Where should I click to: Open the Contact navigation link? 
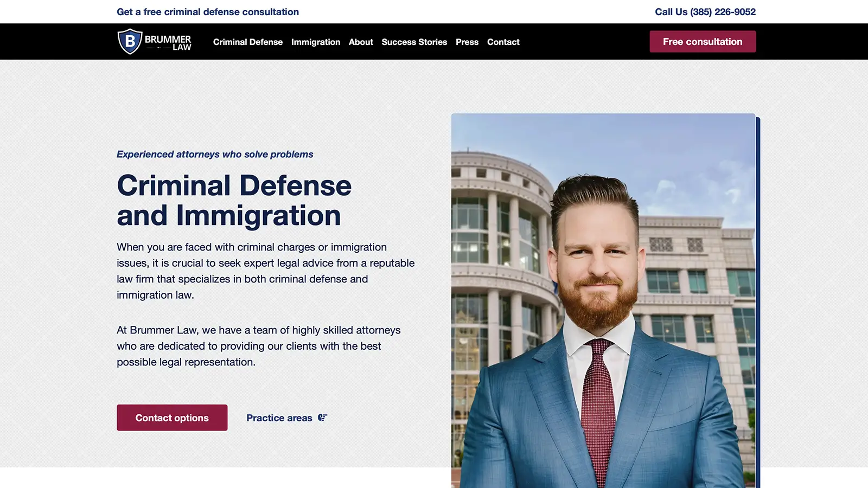point(503,42)
